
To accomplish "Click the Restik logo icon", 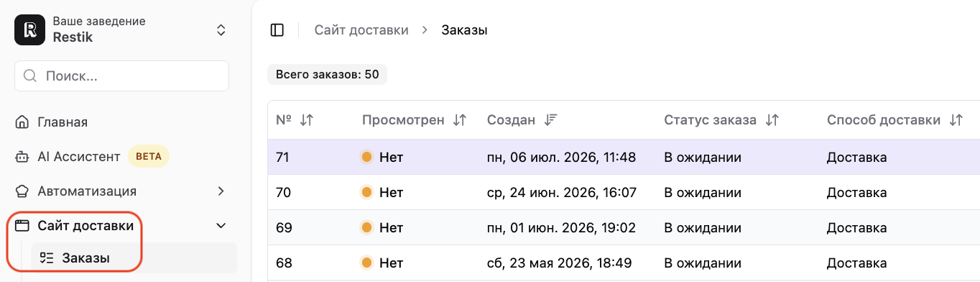I will [x=29, y=29].
